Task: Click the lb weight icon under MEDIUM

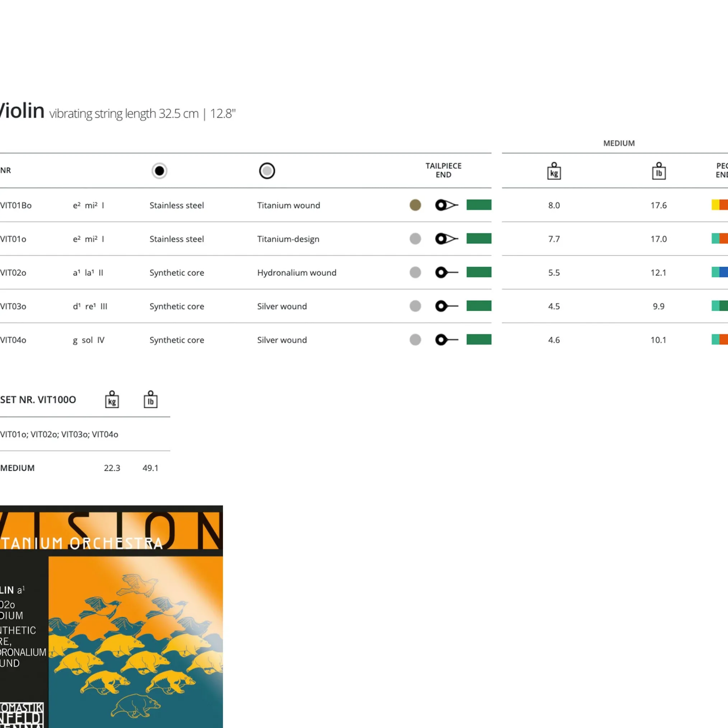Action: [x=658, y=171]
